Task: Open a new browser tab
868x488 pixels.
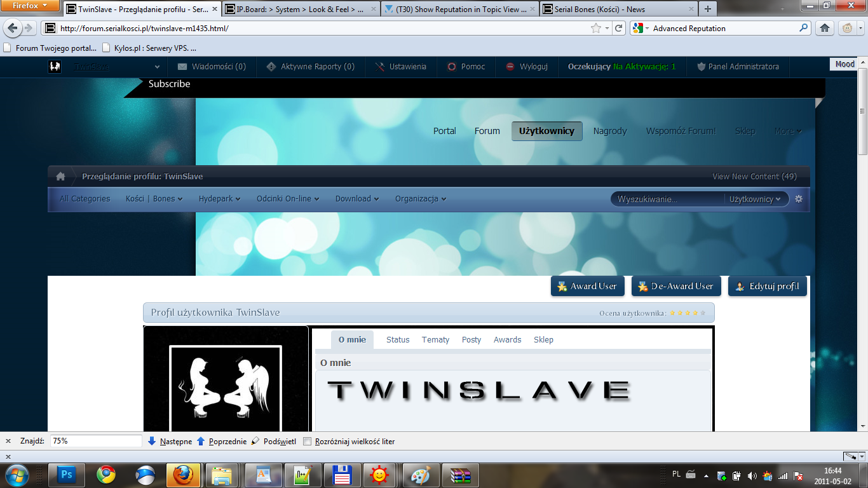Action: [708, 9]
